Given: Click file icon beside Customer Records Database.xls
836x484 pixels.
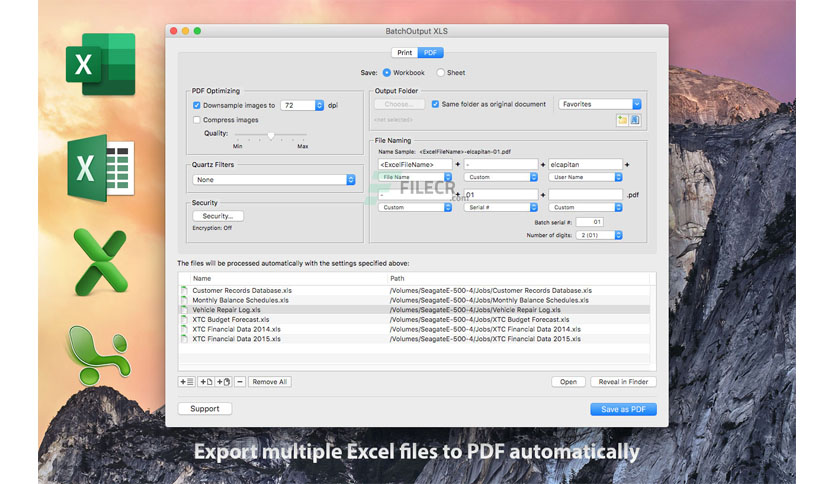Looking at the screenshot, I should click(184, 291).
